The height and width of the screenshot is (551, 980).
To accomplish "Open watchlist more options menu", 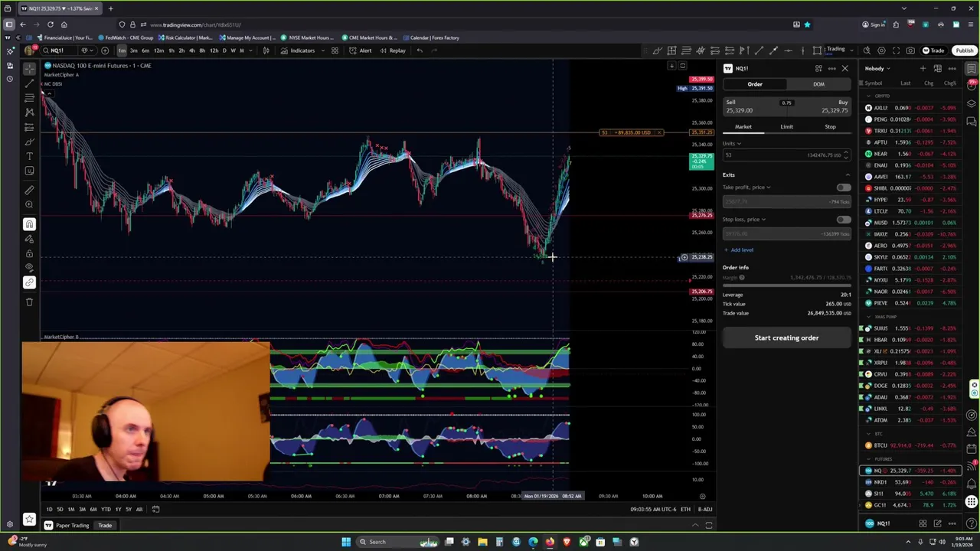I will coord(952,68).
